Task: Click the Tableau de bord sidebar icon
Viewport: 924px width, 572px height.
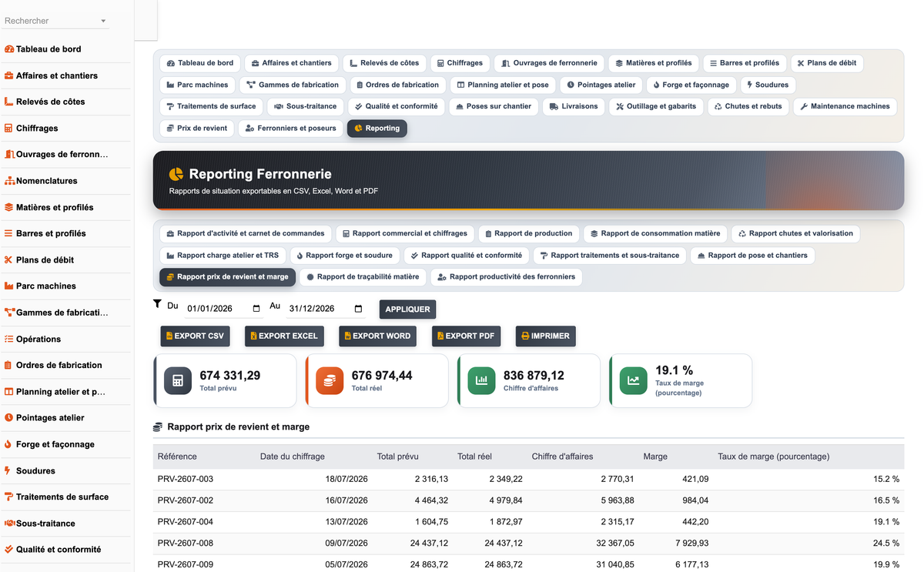Action: click(9, 49)
